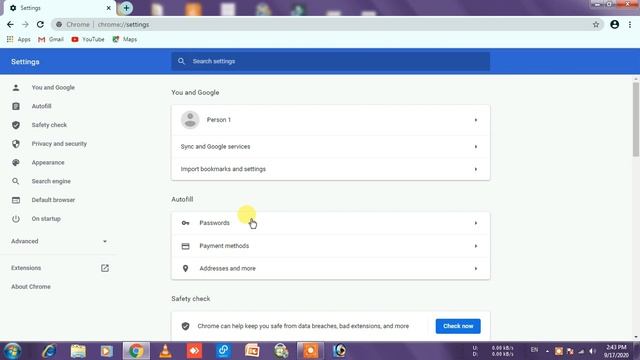Image resolution: width=640 pixels, height=360 pixels.
Task: Open a new tab with the plus button
Action: (126, 8)
